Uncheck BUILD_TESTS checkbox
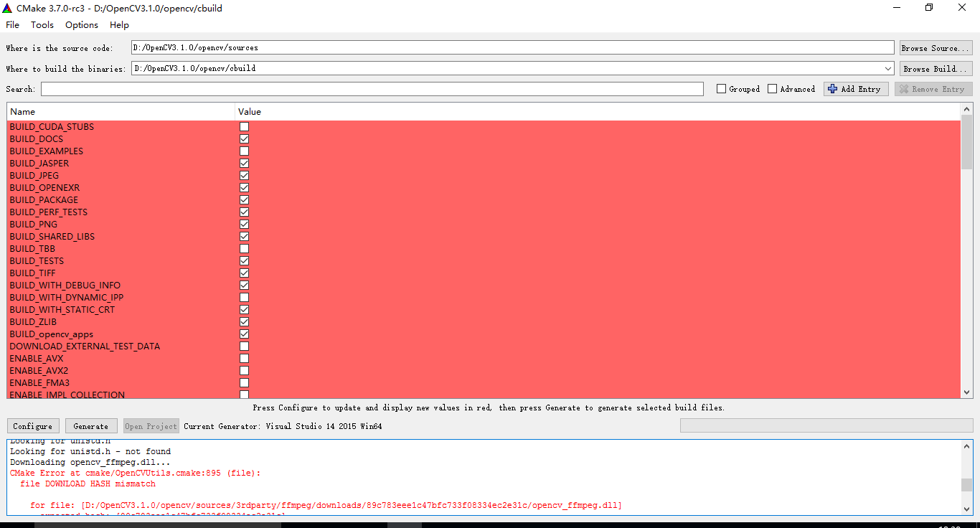The width and height of the screenshot is (980, 528). (x=244, y=261)
